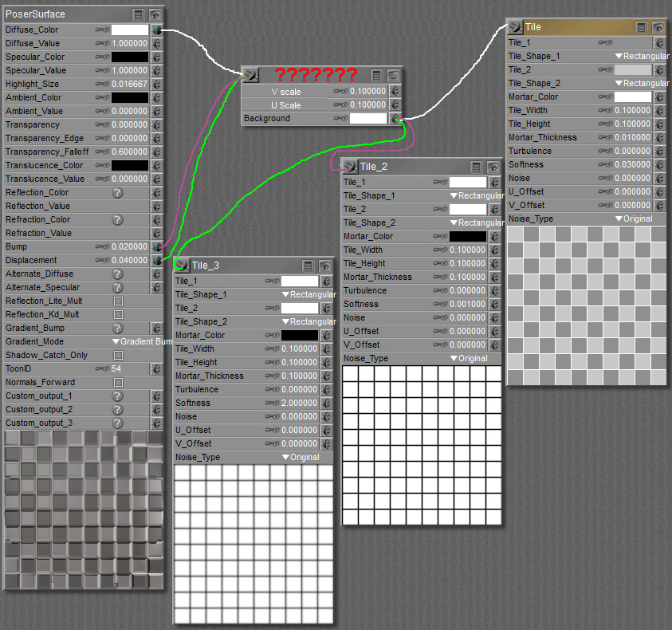Click the Softness plug in Tile_3 node
This screenshot has width=672, height=630.
[x=327, y=404]
